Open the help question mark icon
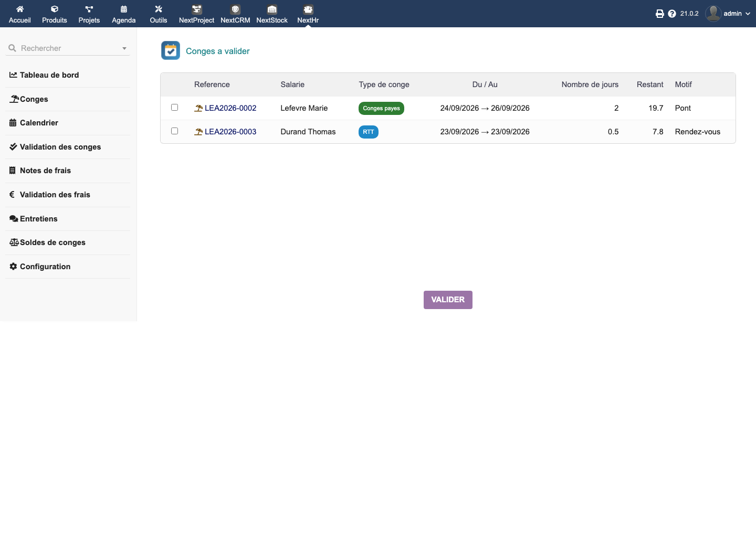Image resolution: width=756 pixels, height=551 pixels. [672, 14]
